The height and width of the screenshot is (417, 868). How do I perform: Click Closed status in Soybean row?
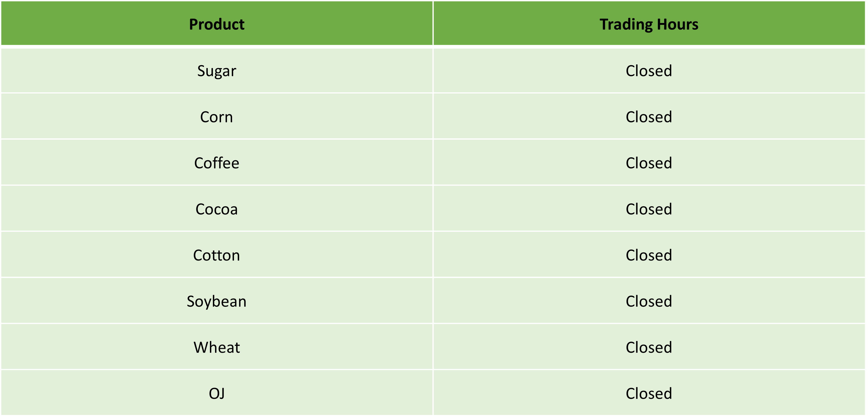pos(649,301)
